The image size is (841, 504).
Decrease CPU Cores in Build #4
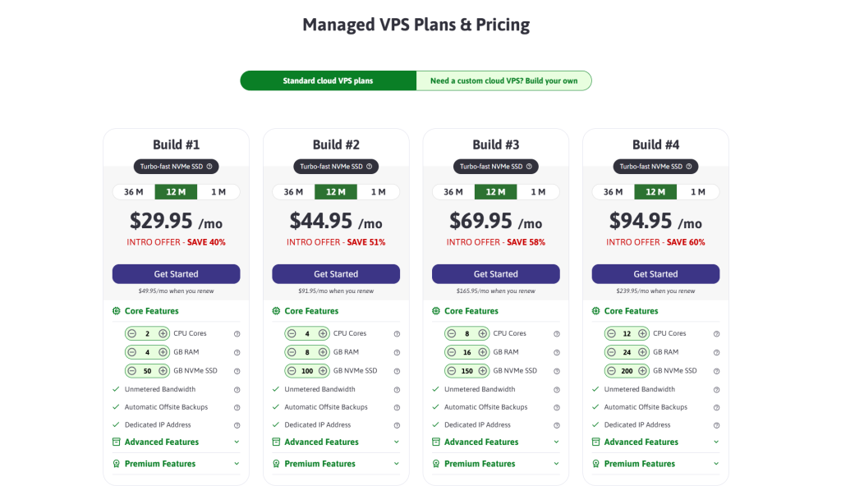[x=611, y=333]
